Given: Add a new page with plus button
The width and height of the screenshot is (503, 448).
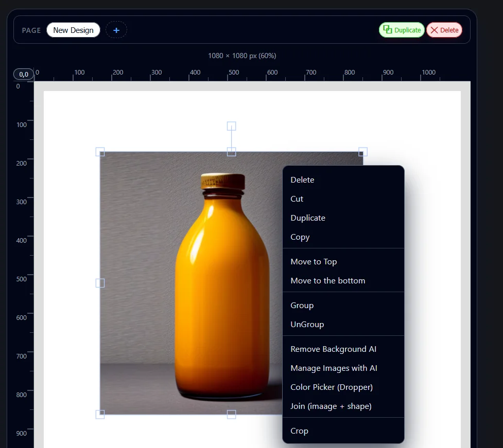Looking at the screenshot, I should (116, 30).
